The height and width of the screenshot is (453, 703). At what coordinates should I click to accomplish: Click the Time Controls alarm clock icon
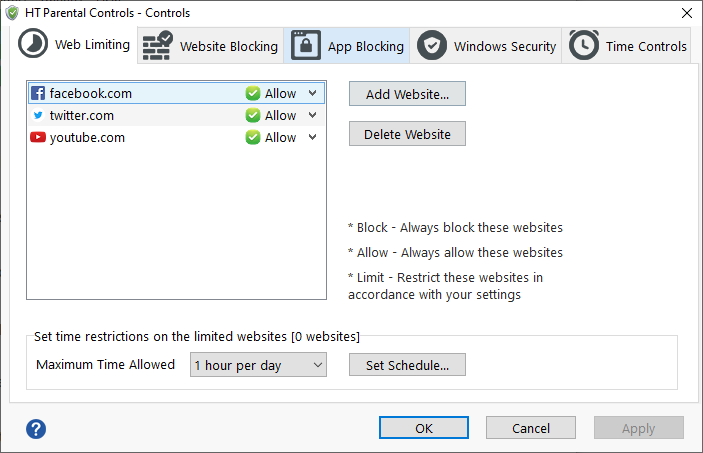click(583, 46)
